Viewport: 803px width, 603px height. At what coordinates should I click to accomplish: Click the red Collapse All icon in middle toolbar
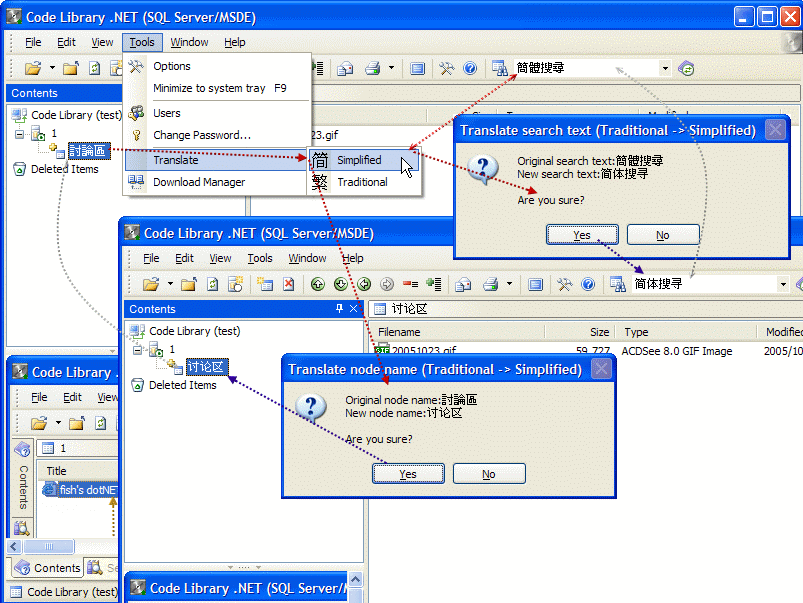click(410, 284)
